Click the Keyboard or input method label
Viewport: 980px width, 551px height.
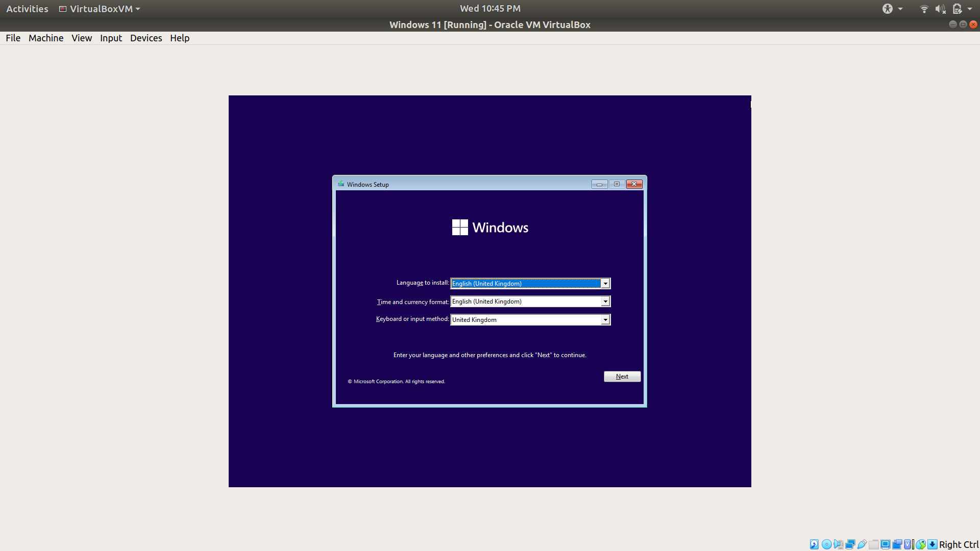pos(412,319)
